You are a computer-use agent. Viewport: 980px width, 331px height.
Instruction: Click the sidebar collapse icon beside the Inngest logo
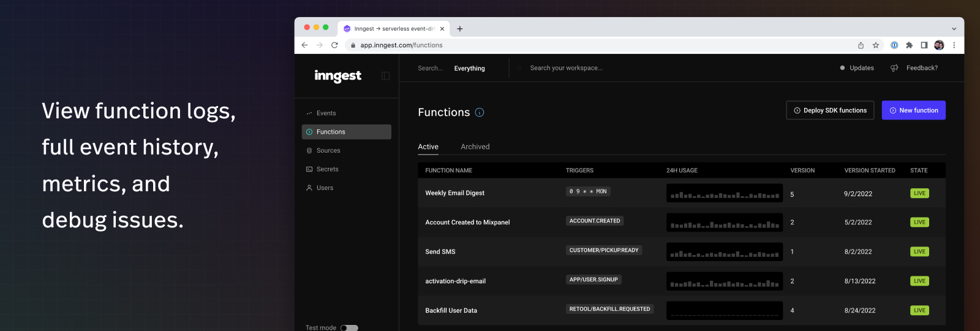(385, 76)
